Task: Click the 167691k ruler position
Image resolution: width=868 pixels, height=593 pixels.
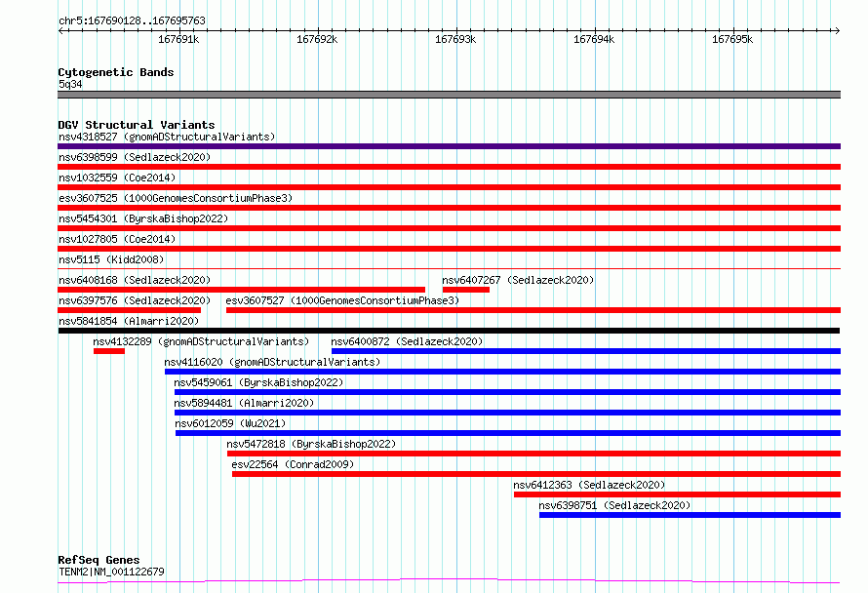Action: (x=178, y=39)
